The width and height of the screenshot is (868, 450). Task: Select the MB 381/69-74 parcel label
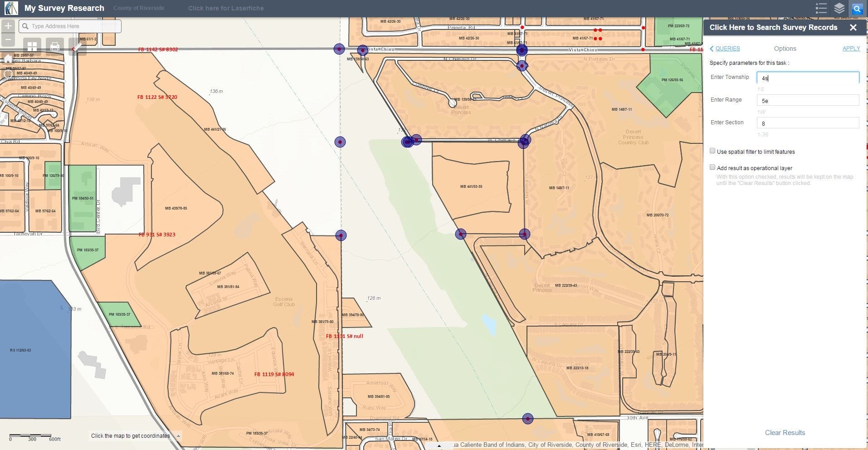pyautogui.click(x=223, y=374)
